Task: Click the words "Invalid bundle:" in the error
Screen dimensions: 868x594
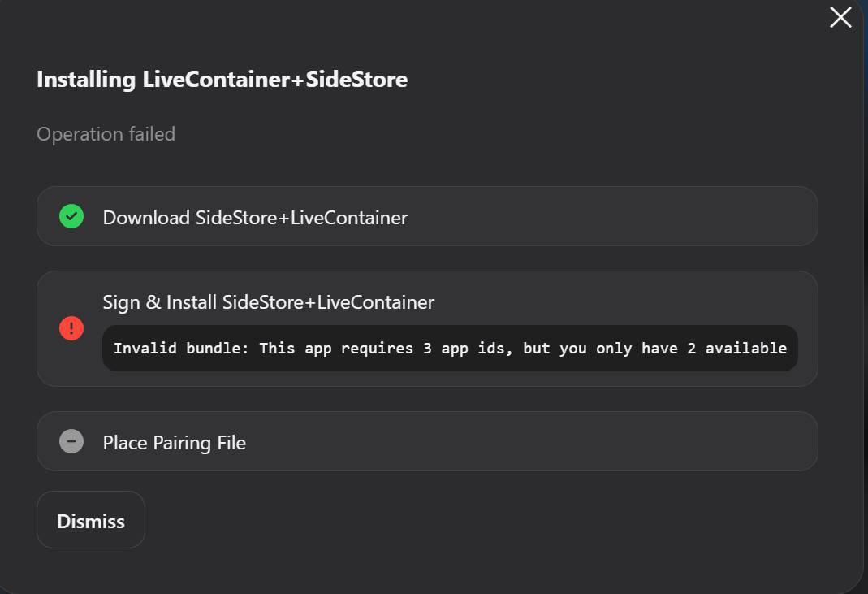Action: (x=181, y=349)
